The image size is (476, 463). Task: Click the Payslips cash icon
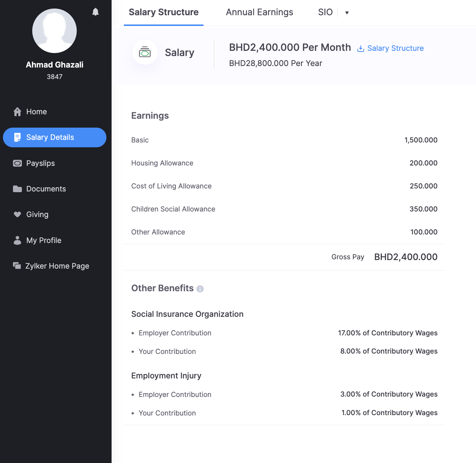(17, 163)
